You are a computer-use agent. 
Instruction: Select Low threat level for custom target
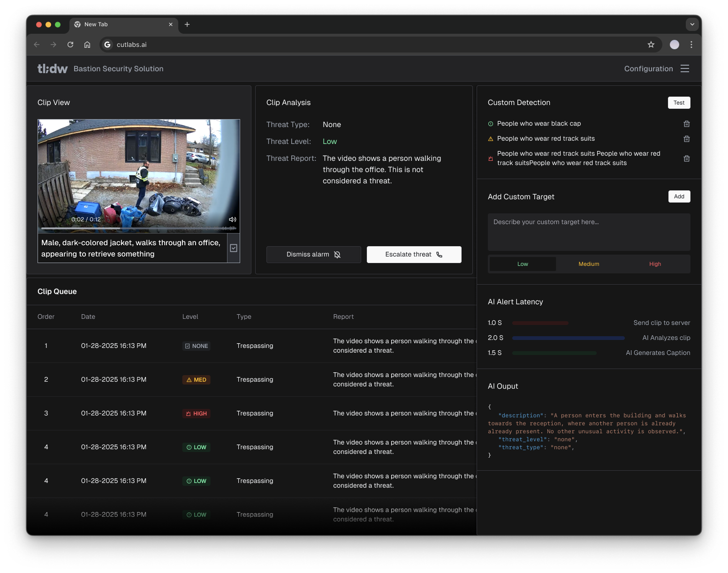523,264
